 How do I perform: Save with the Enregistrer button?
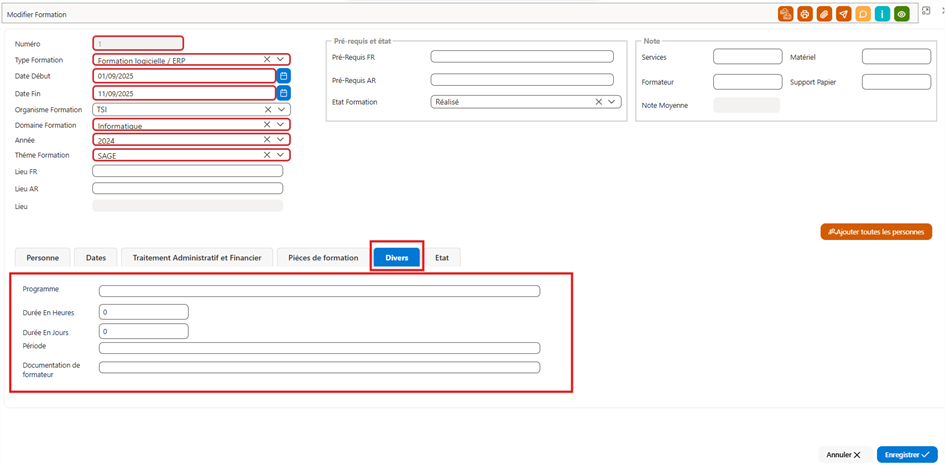(x=907, y=455)
